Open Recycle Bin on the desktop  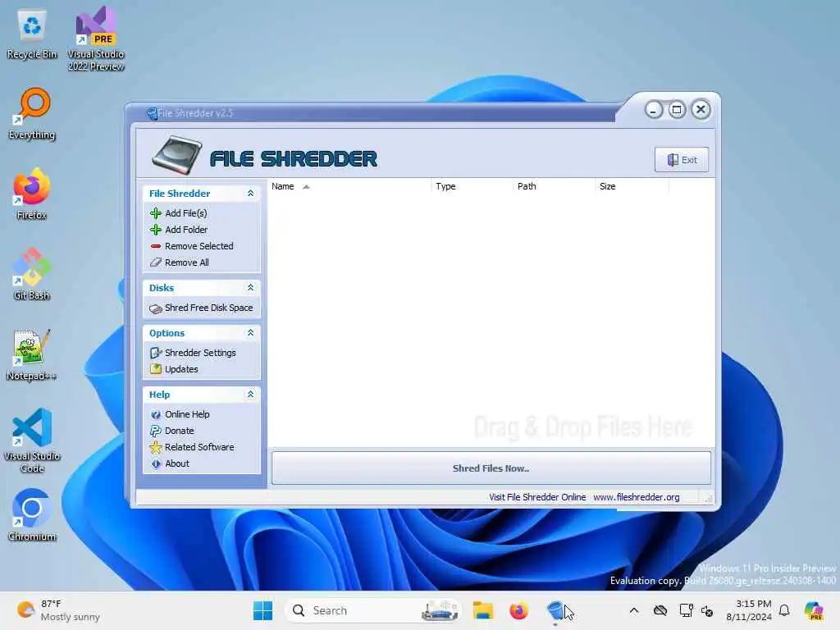coord(32,35)
